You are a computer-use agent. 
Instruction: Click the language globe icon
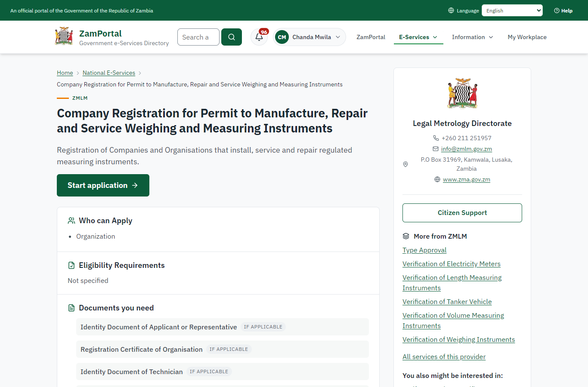point(451,10)
